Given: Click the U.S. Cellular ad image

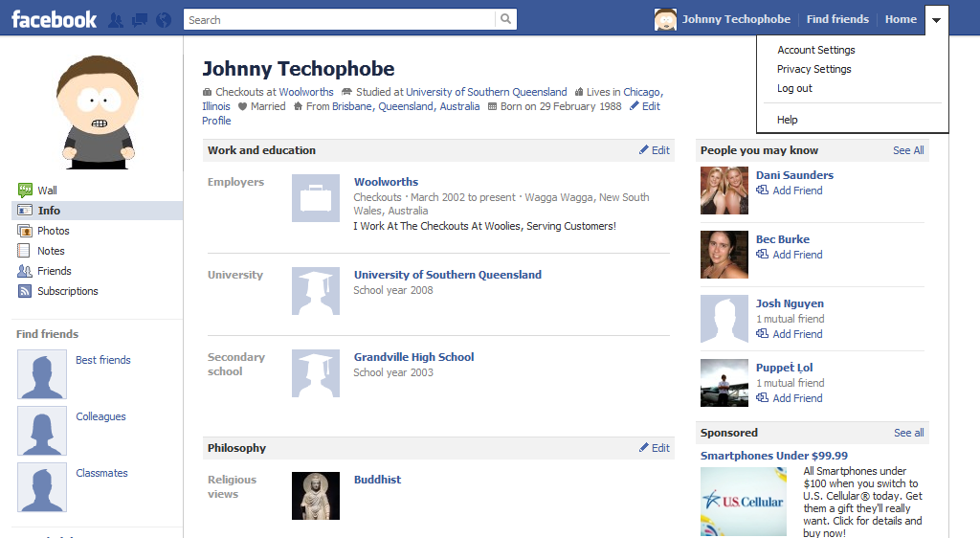Looking at the screenshot, I should tap(744, 501).
